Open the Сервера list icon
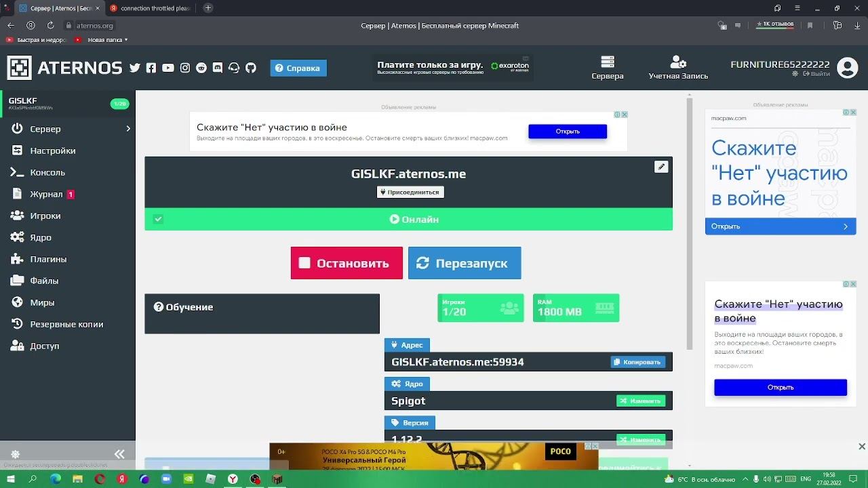 pos(608,68)
